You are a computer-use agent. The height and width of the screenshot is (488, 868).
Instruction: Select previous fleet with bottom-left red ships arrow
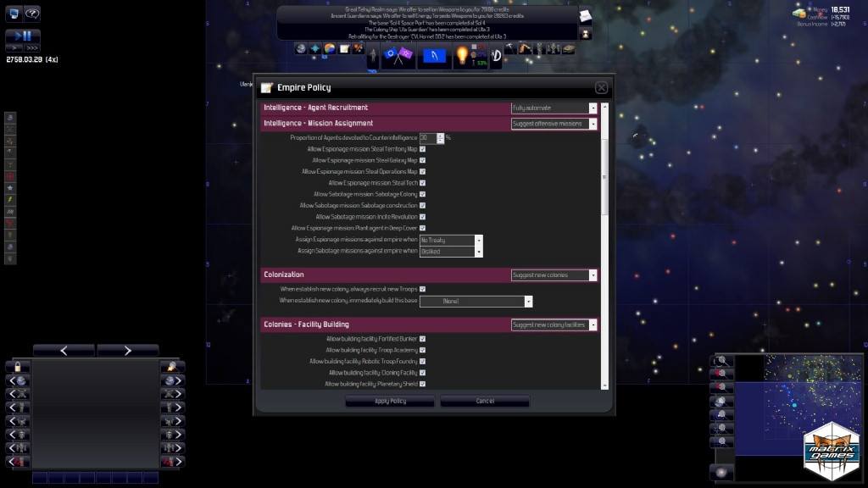[18, 462]
